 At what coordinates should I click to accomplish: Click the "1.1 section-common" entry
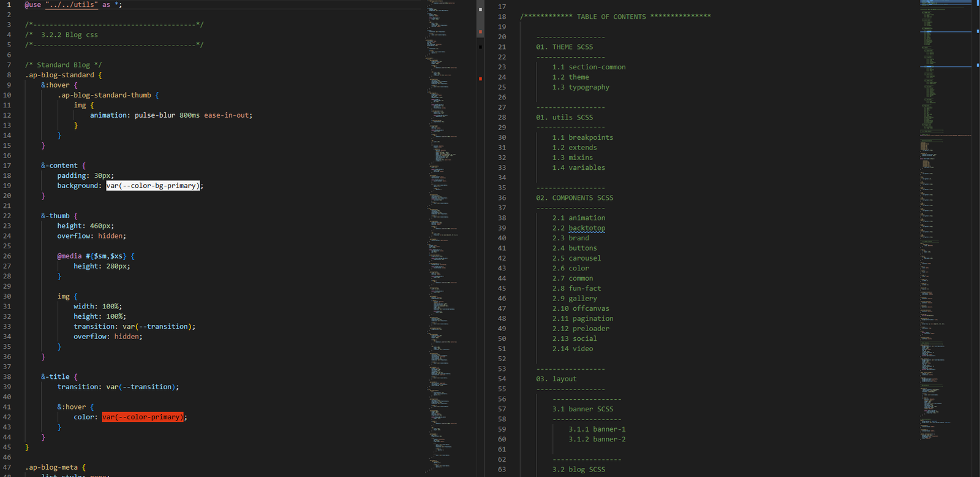click(x=589, y=67)
